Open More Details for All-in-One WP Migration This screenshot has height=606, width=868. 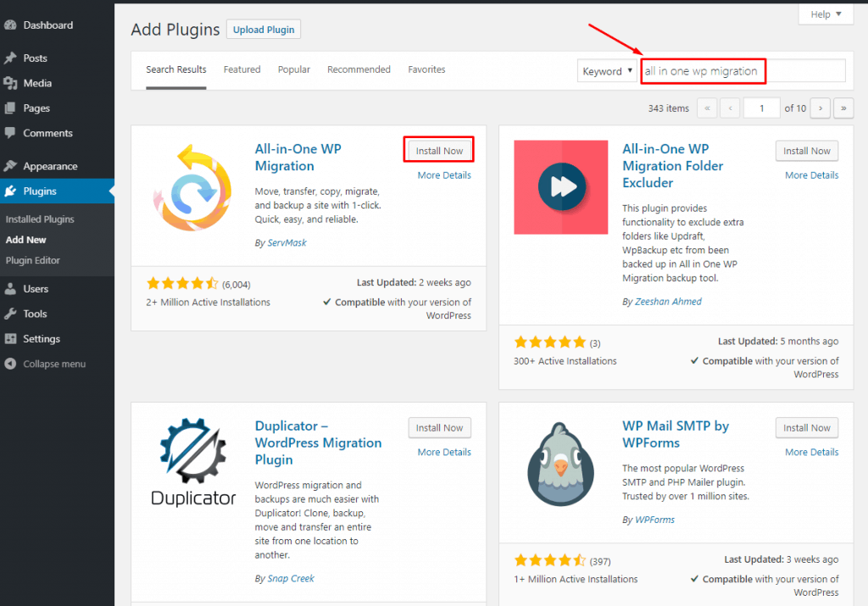click(x=444, y=175)
